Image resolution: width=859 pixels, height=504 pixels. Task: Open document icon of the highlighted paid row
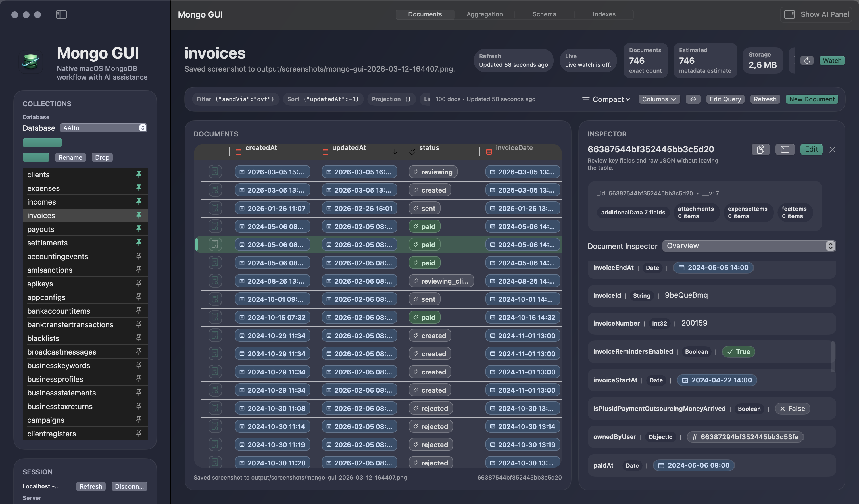[215, 245]
